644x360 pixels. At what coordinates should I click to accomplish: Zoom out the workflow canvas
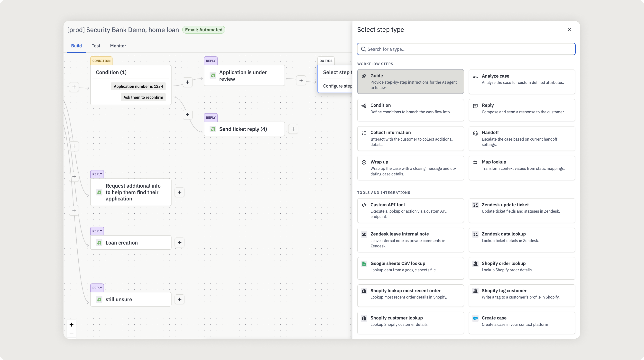(71, 333)
